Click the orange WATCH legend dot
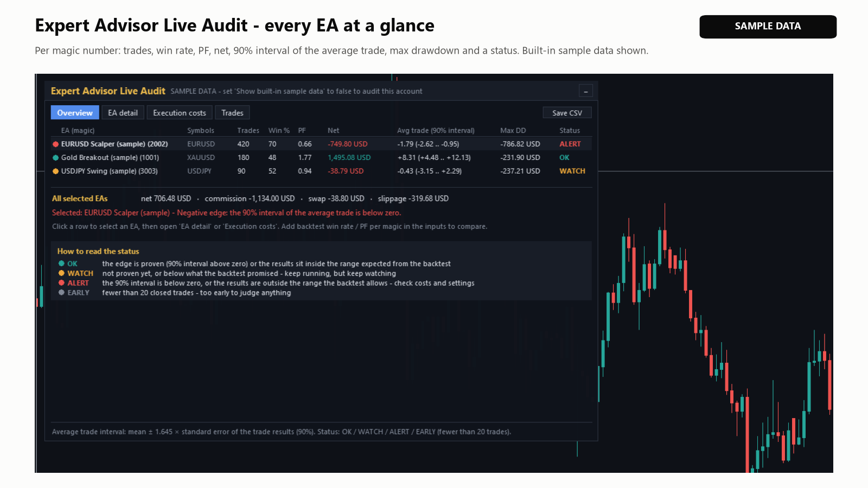This screenshot has height=488, width=868. [61, 273]
